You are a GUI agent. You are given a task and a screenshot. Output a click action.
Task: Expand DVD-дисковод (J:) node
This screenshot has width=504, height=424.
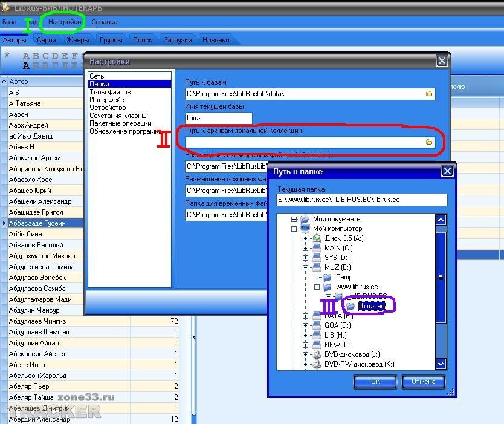coord(305,354)
